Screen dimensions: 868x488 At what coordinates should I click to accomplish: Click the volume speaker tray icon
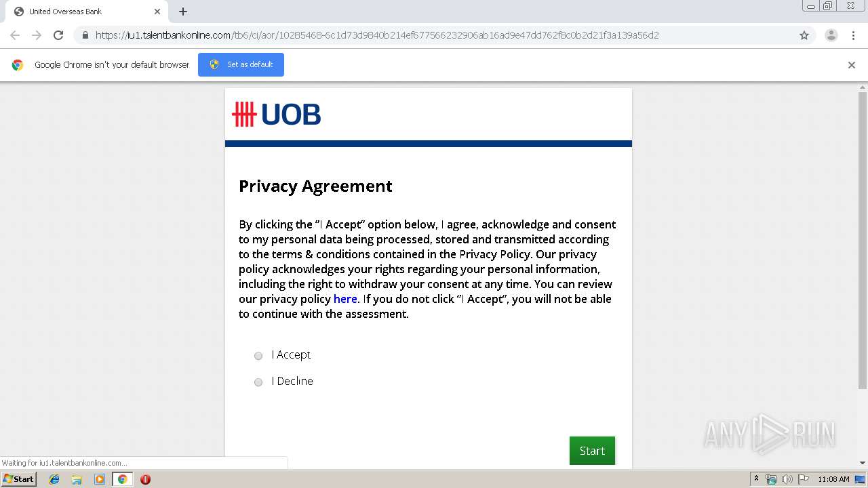[787, 479]
